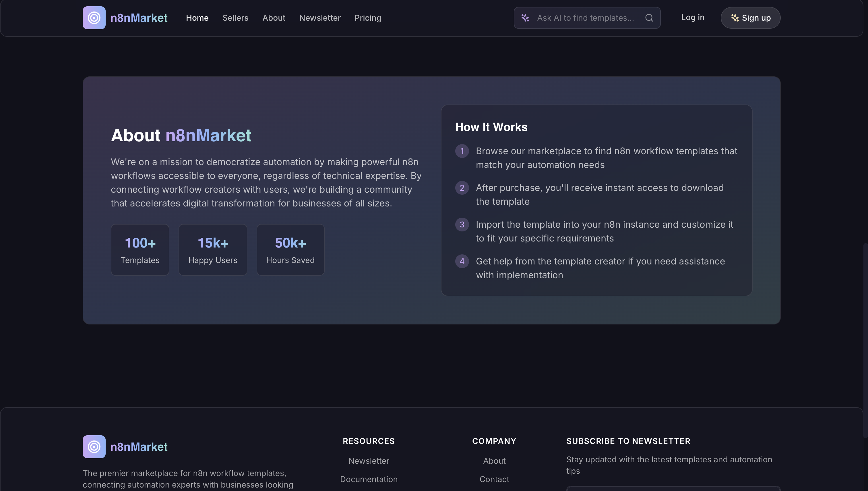Image resolution: width=868 pixels, height=491 pixels.
Task: Select the step 3 circle in How It Works
Action: [462, 225]
